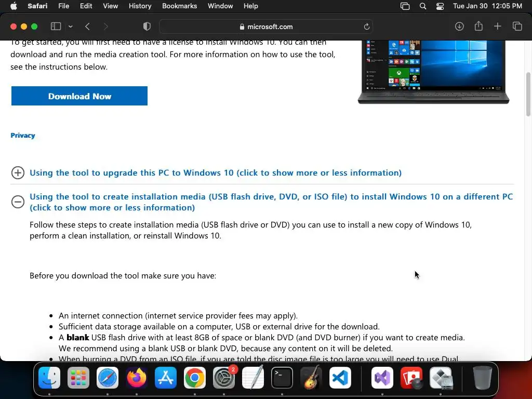Screen dimensions: 532x399
Task: Open the Apple menu
Action: [x=14, y=6]
